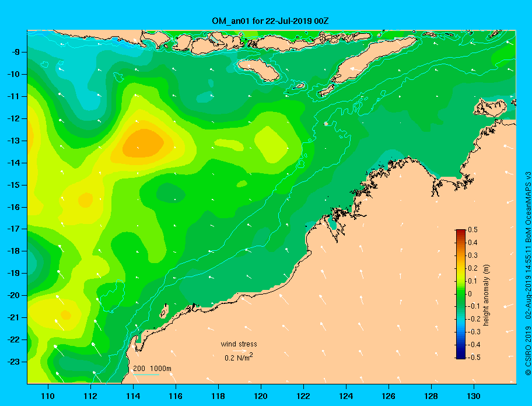
Task: Click latitude axis label -17
Action: pyautogui.click(x=13, y=229)
